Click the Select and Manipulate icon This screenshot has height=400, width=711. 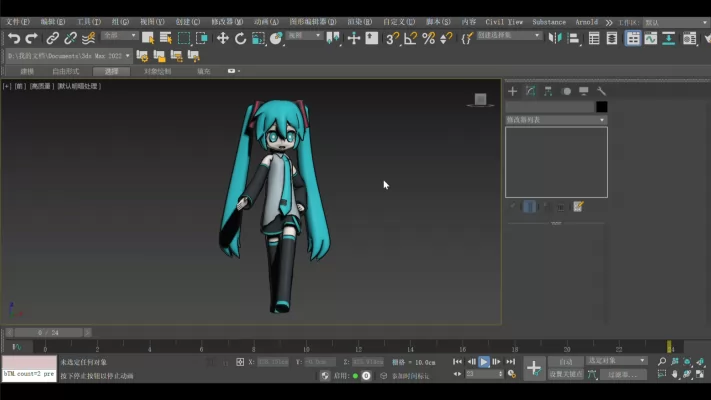click(x=354, y=39)
